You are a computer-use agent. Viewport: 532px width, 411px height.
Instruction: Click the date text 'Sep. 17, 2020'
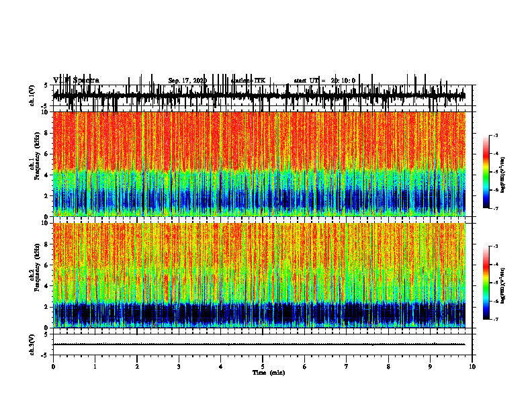coord(187,81)
